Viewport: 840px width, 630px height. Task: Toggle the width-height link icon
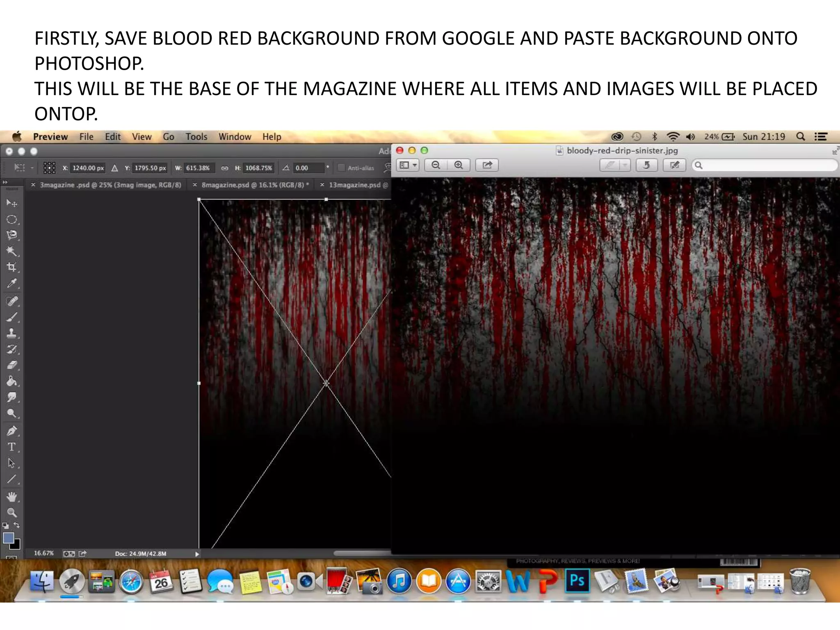coord(224,168)
